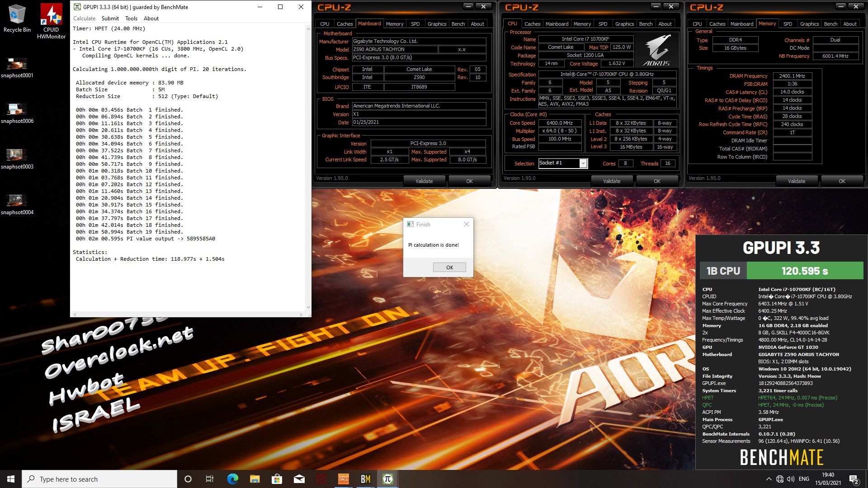
Task: Open Microsoft Store from the taskbar
Action: tap(277, 479)
